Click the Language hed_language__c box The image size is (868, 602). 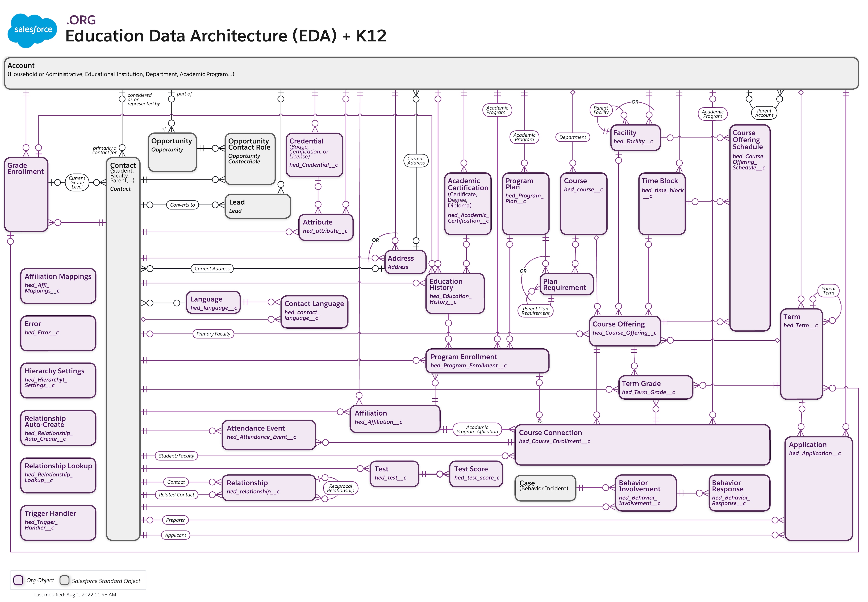coord(214,303)
